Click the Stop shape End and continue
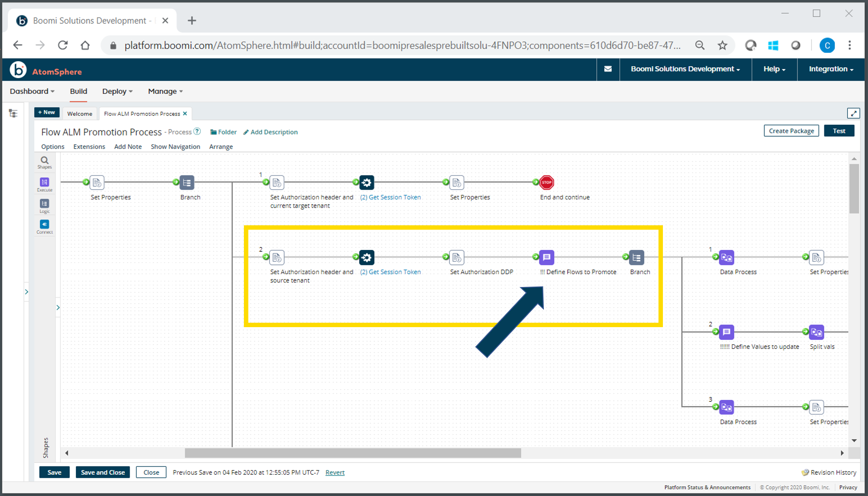The image size is (868, 496). coord(546,183)
